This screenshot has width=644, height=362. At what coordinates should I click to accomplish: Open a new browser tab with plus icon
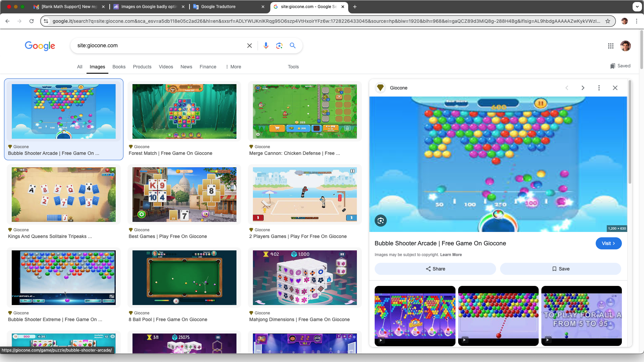[355, 7]
